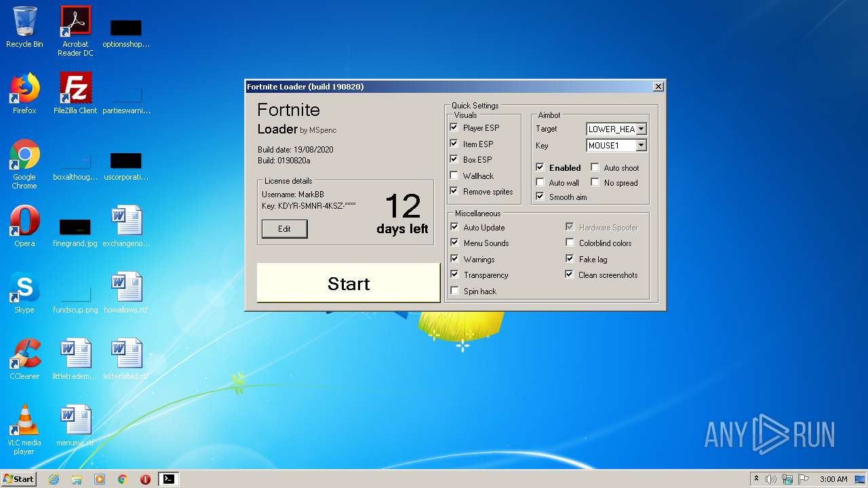
Task: Enable the Auto shoot checkbox
Action: pos(595,167)
